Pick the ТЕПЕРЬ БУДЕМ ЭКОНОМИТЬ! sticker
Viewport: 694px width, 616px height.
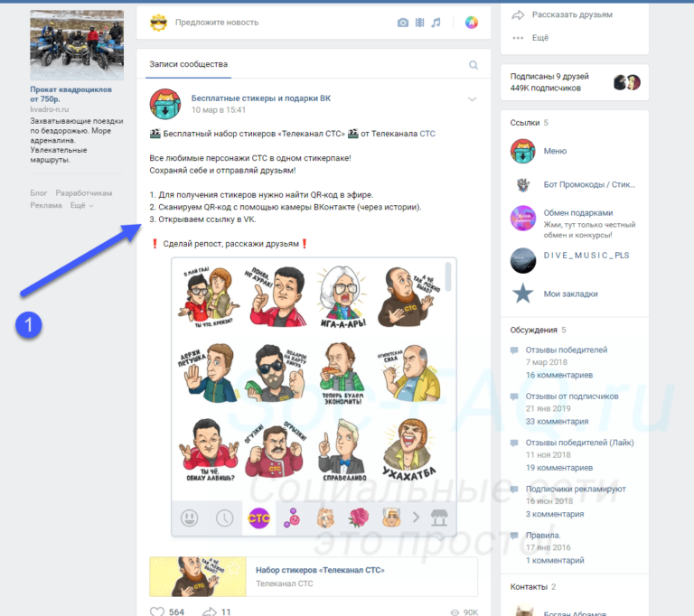coord(342,374)
